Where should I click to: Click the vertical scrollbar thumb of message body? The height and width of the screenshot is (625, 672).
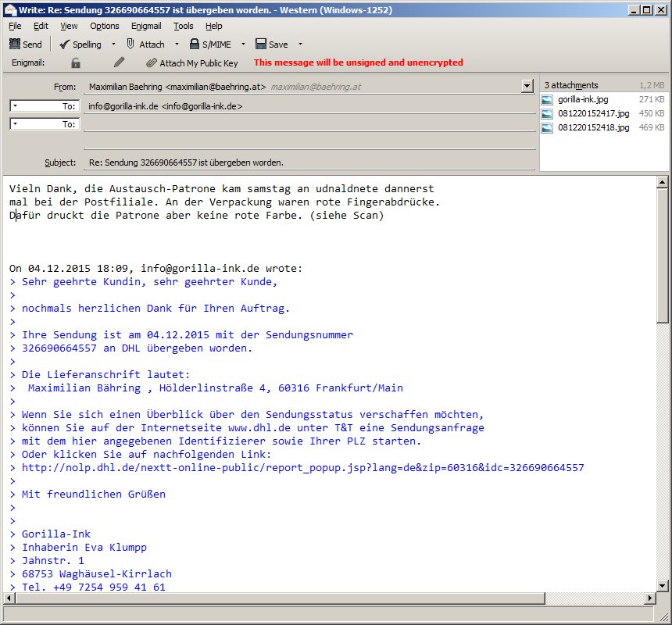pos(662,256)
